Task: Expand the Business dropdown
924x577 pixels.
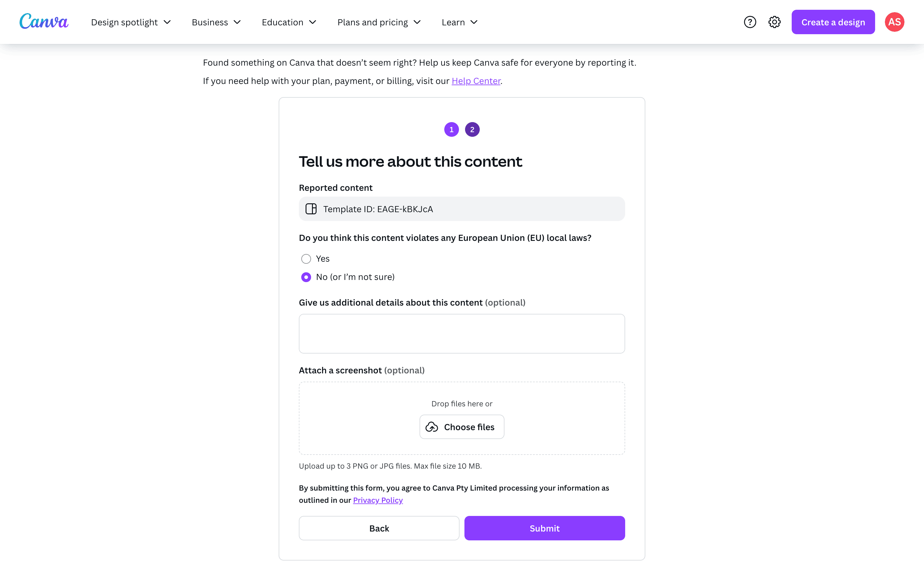Action: coord(216,23)
